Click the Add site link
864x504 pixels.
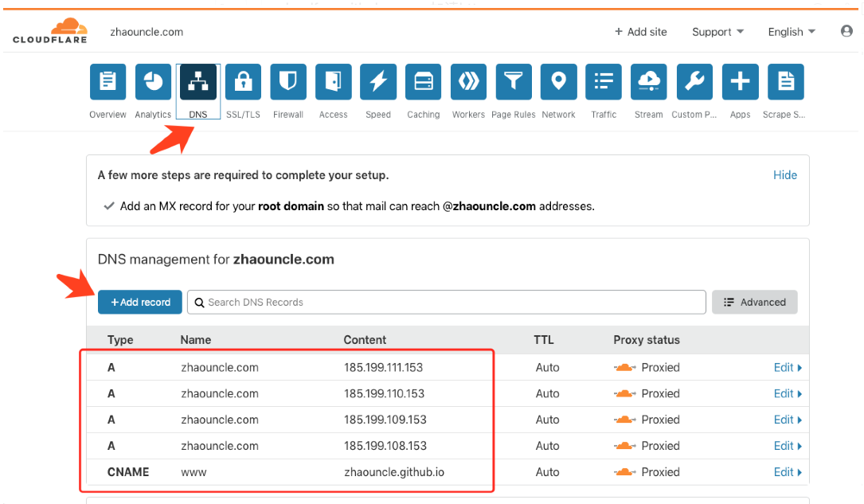point(641,32)
